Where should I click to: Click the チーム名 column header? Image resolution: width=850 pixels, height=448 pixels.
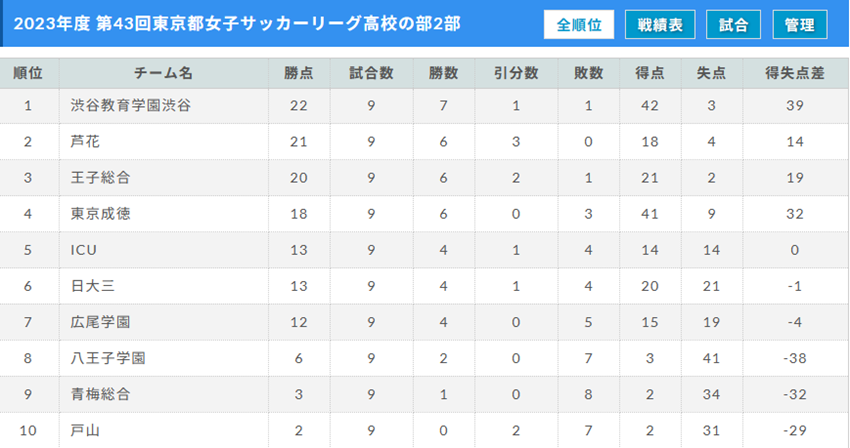tap(163, 73)
